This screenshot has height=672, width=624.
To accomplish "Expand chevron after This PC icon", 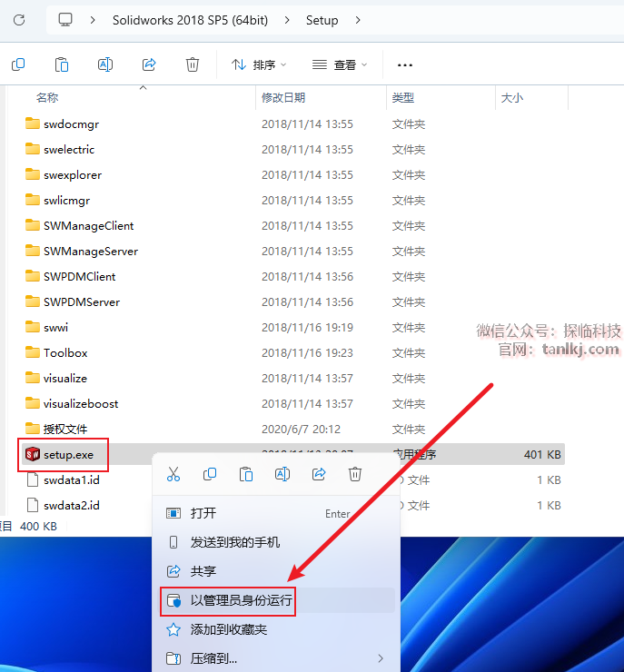I will (93, 20).
